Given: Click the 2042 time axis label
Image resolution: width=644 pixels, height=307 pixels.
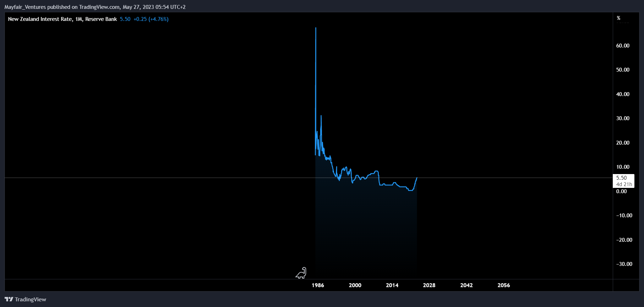Looking at the screenshot, I should click(x=466, y=285).
